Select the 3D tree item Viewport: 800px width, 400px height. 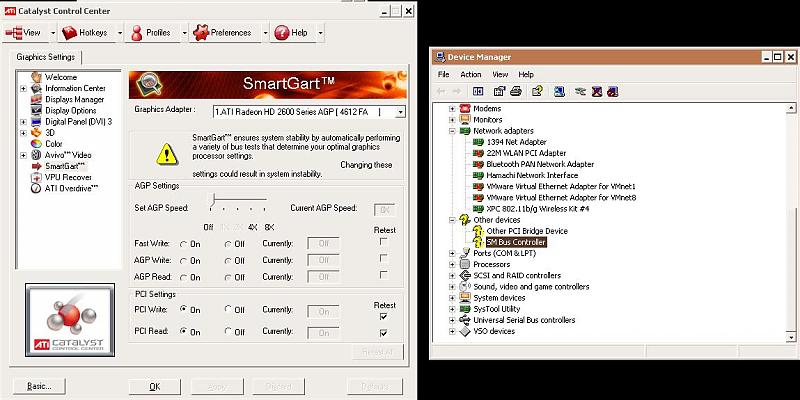point(50,133)
